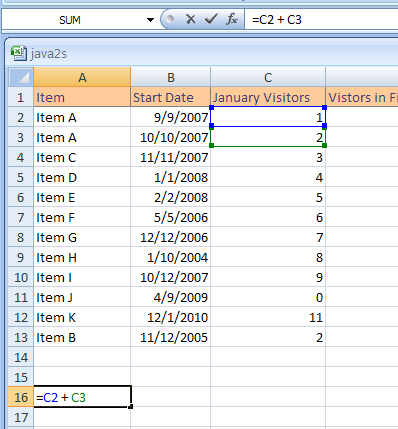Click cell with date 11/11/2007
The height and width of the screenshot is (429, 398).
[171, 157]
